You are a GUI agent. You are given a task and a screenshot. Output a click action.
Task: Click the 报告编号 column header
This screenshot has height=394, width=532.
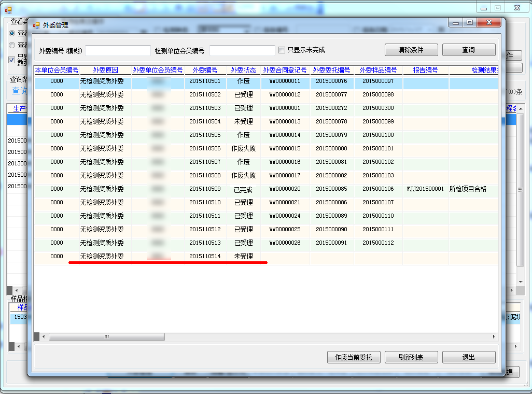[x=425, y=70]
